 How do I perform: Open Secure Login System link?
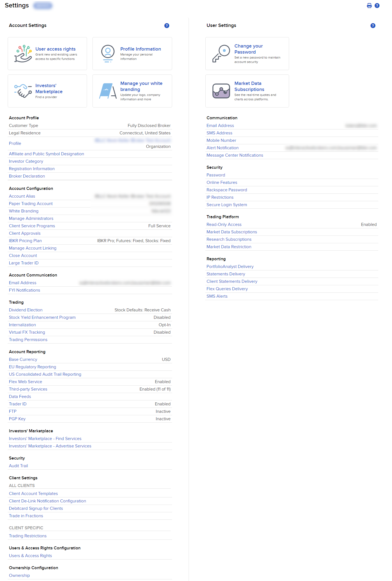tap(227, 205)
